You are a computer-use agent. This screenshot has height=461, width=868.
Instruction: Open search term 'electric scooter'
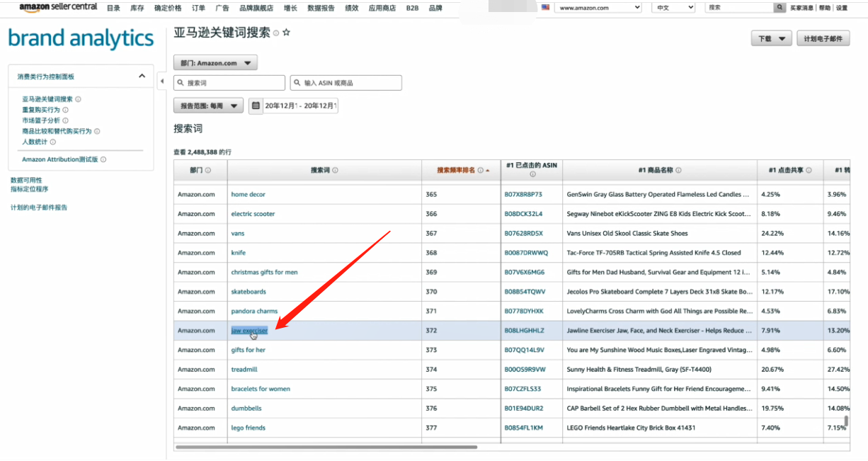click(253, 214)
